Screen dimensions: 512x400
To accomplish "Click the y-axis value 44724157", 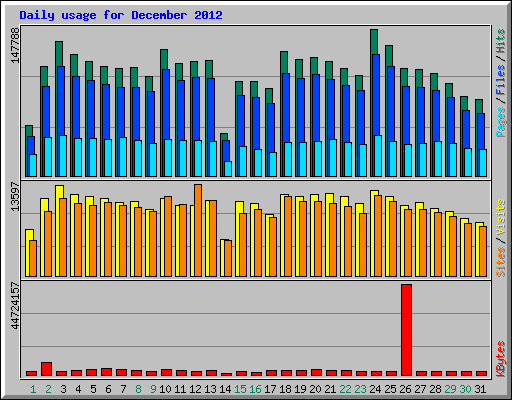I will [15, 306].
